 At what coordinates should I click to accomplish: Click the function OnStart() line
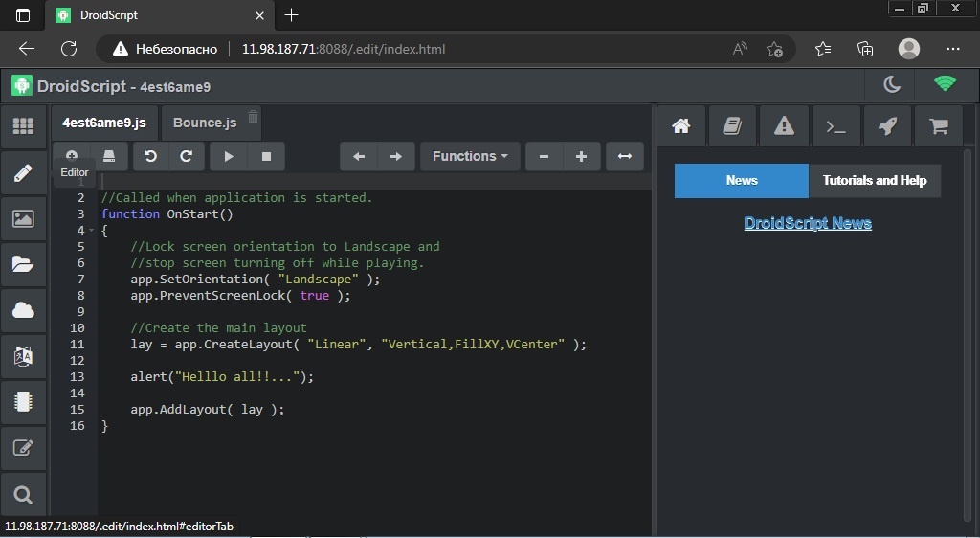pyautogui.click(x=167, y=213)
